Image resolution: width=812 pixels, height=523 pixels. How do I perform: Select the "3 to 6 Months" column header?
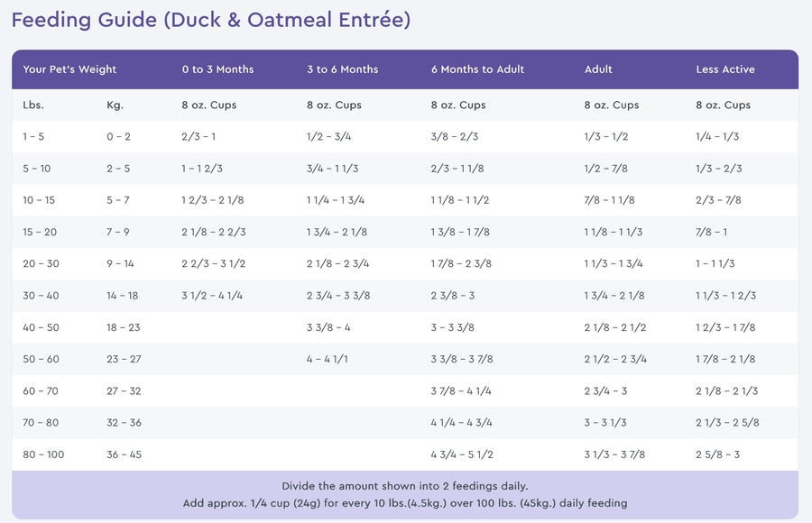click(341, 69)
